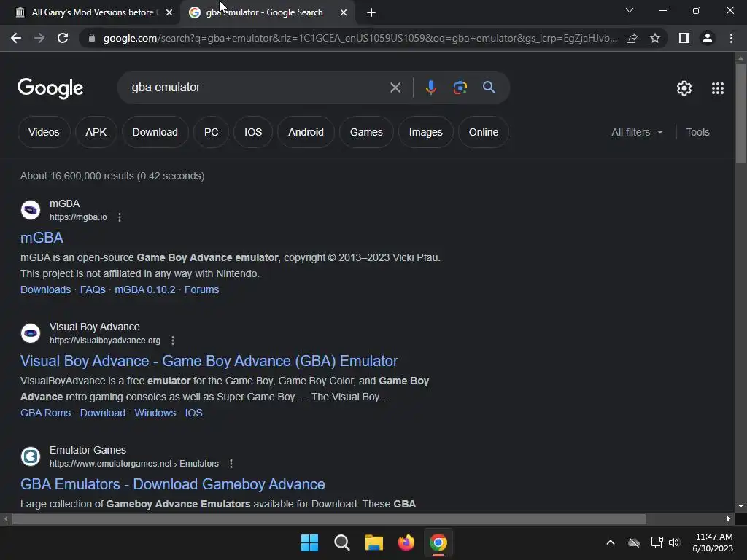Close the Garry's Mod Versions tab

169,12
